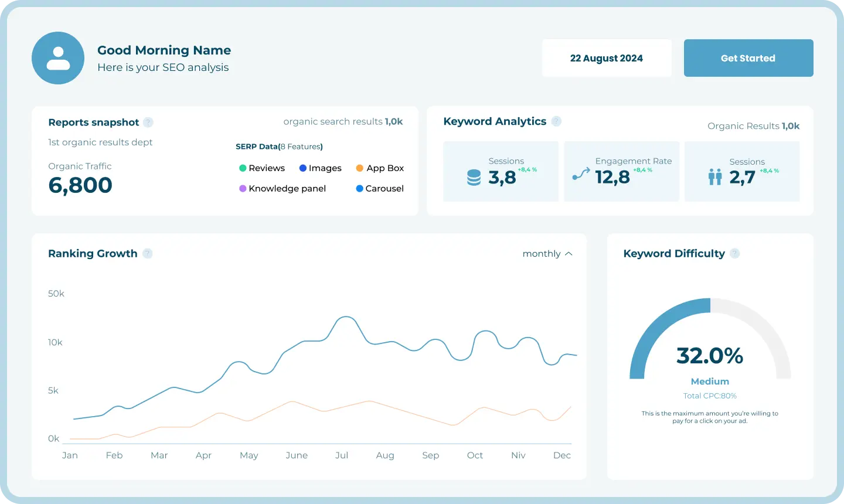Click the Reports snapshot heading
Image resolution: width=844 pixels, height=504 pixels.
point(94,122)
